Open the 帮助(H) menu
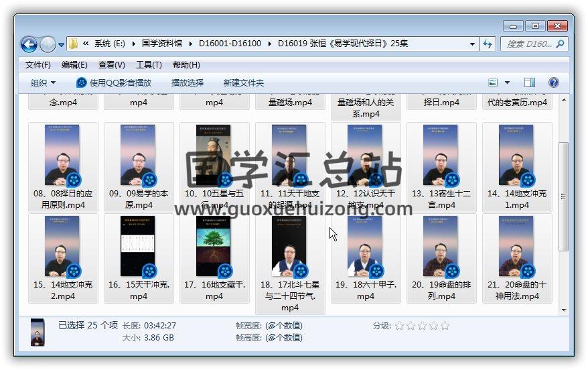The width and height of the screenshot is (588, 370). coord(186,65)
